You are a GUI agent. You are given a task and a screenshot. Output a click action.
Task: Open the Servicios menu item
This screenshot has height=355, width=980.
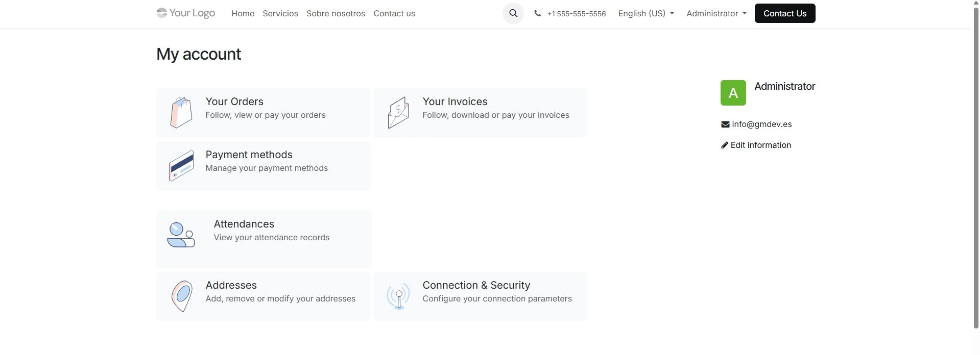280,14
